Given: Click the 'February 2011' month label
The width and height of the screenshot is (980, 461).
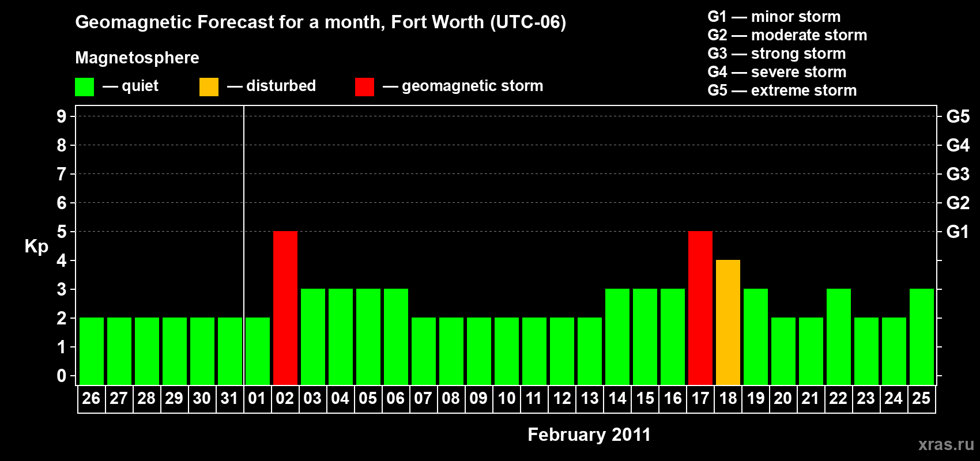Looking at the screenshot, I should click(x=589, y=434).
